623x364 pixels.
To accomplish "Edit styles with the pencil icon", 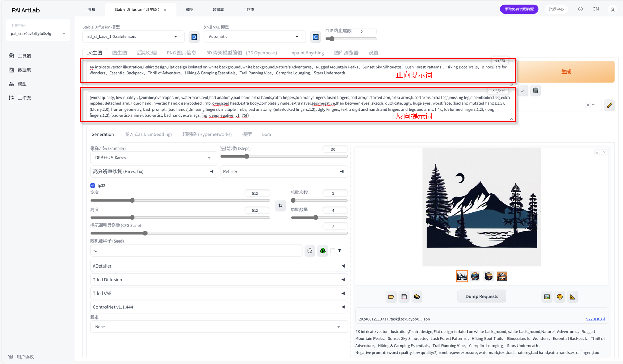I will pos(609,105).
